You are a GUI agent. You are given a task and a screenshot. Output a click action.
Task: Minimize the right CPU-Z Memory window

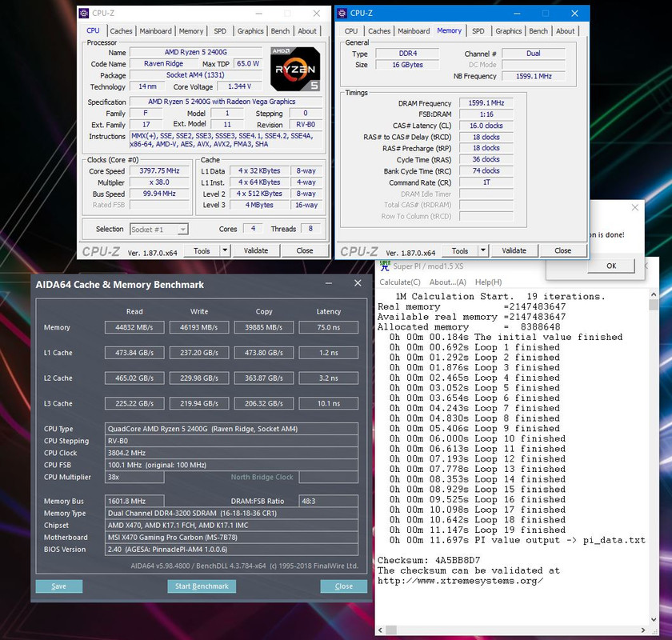point(517,14)
